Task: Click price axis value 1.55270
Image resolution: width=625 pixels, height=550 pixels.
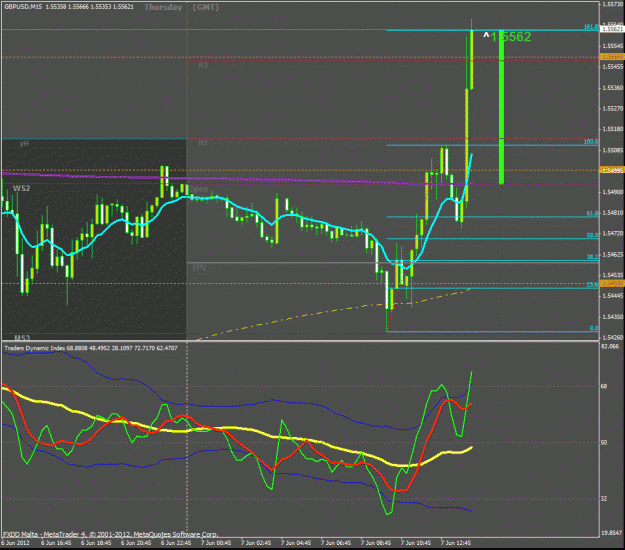Action: tap(613, 108)
